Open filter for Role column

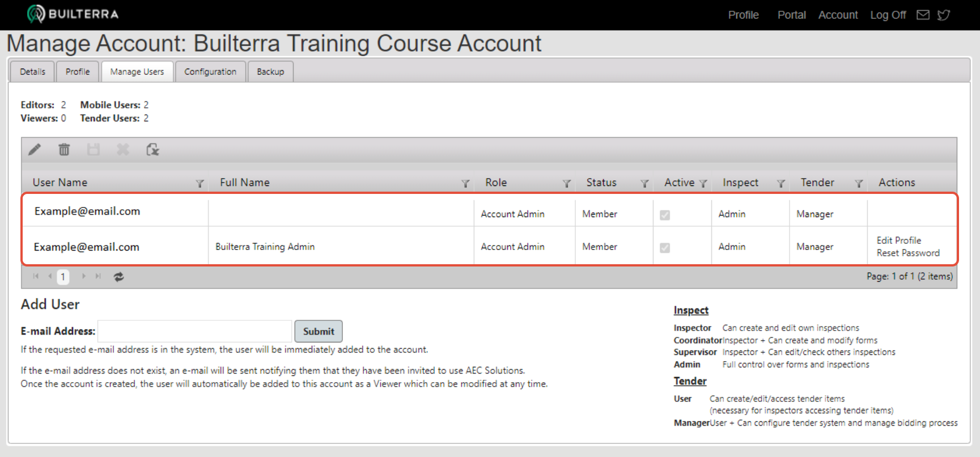(566, 184)
